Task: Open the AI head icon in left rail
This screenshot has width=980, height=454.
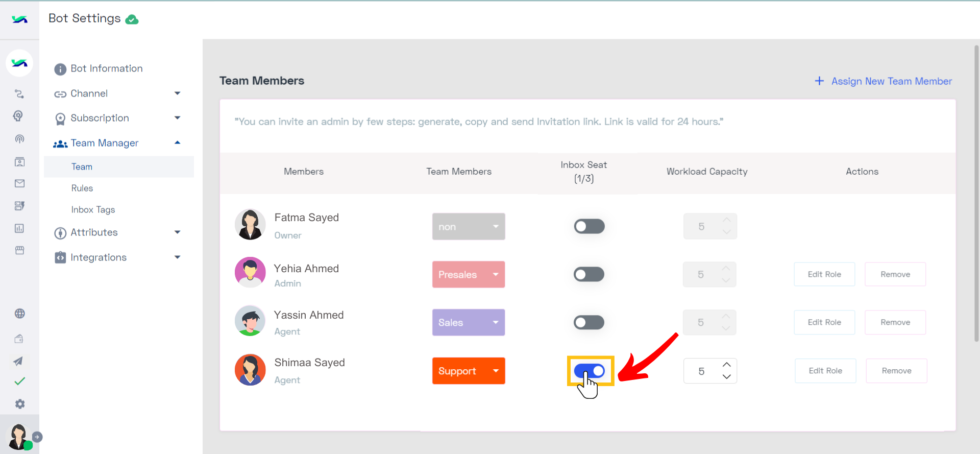Action: coord(18,116)
